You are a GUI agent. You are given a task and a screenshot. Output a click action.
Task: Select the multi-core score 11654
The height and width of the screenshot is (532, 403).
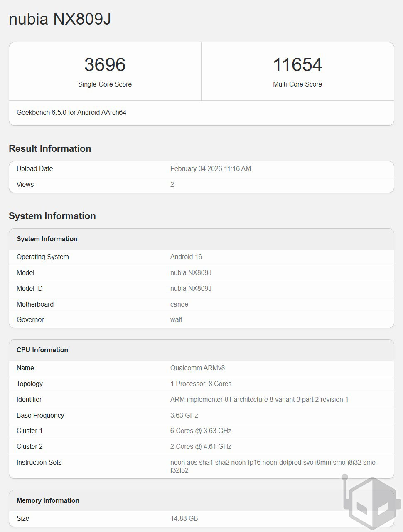coord(297,65)
